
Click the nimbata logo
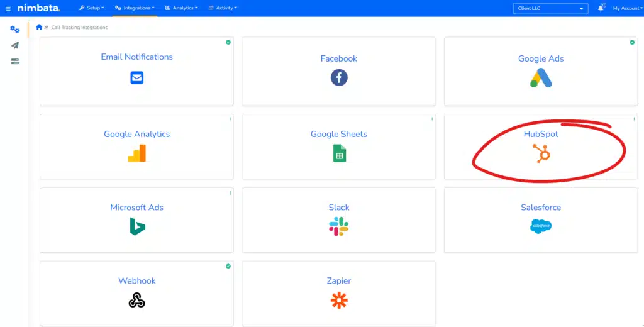point(38,8)
